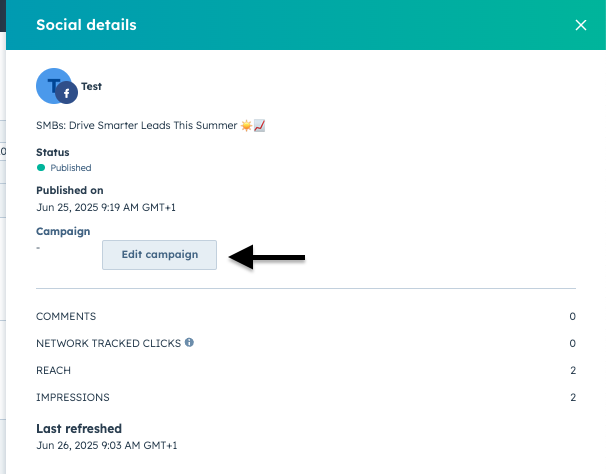Click the chart emoji in the post title
This screenshot has height=474, width=606.
click(x=259, y=125)
